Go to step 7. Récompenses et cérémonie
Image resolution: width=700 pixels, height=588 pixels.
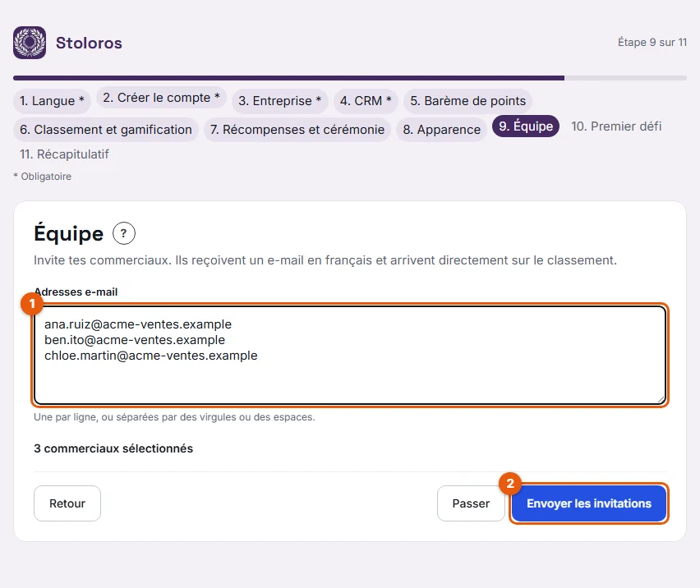[297, 130]
